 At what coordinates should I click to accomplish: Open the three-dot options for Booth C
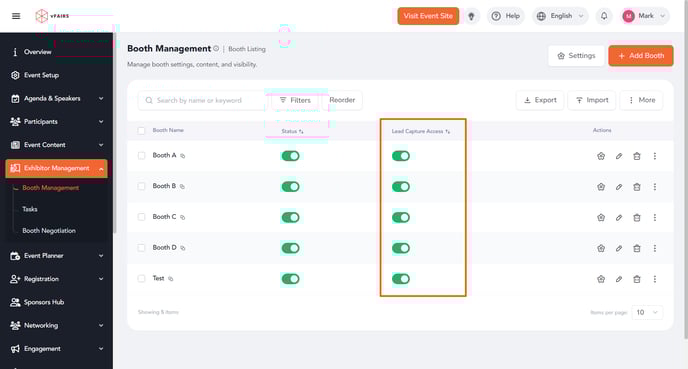coord(655,218)
